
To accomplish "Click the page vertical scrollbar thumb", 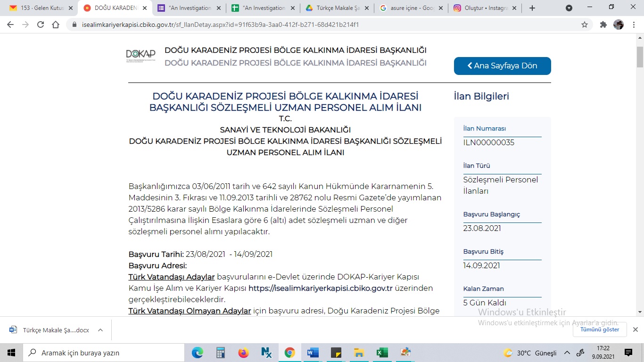I will (x=640, y=58).
